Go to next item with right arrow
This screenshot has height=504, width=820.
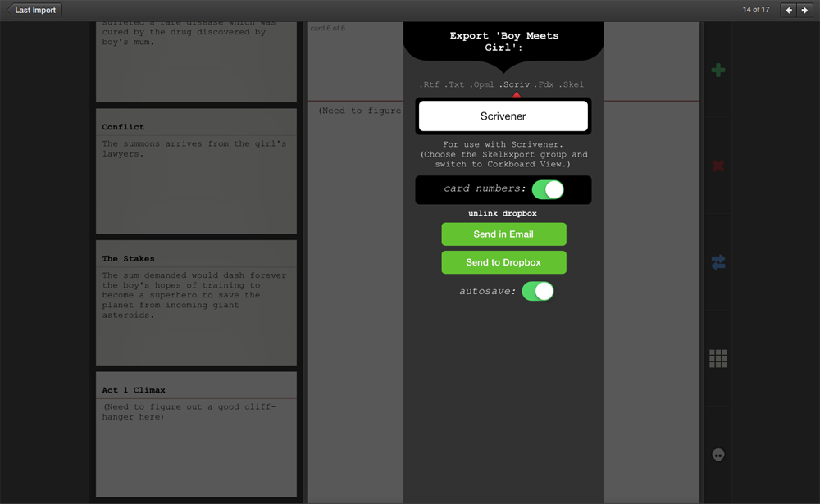pos(804,11)
